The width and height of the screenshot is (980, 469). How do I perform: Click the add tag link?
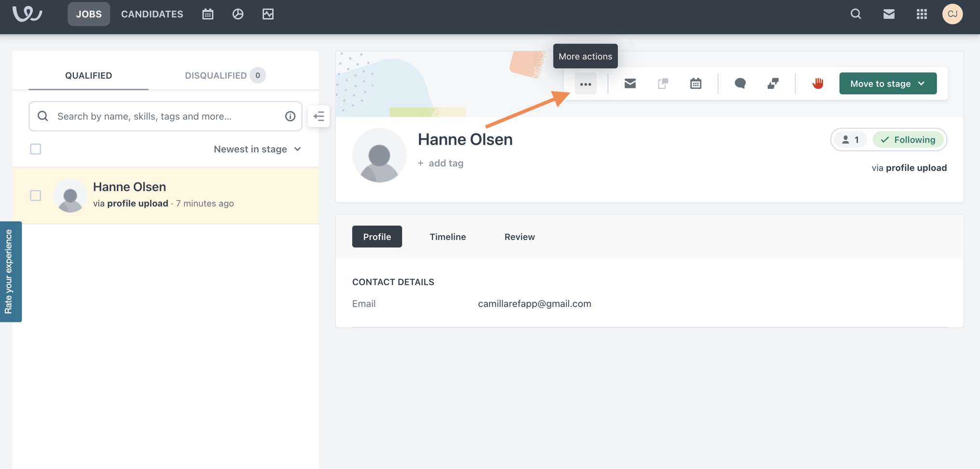[441, 163]
